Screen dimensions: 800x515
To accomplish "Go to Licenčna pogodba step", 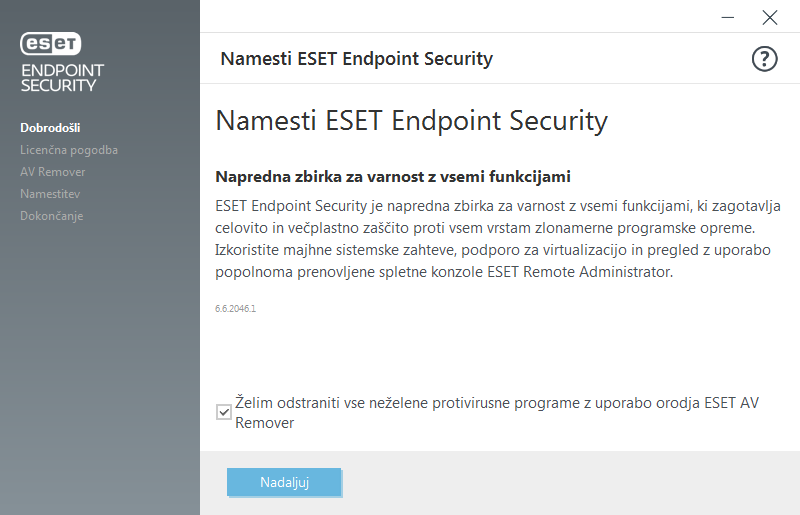I will [x=69, y=150].
